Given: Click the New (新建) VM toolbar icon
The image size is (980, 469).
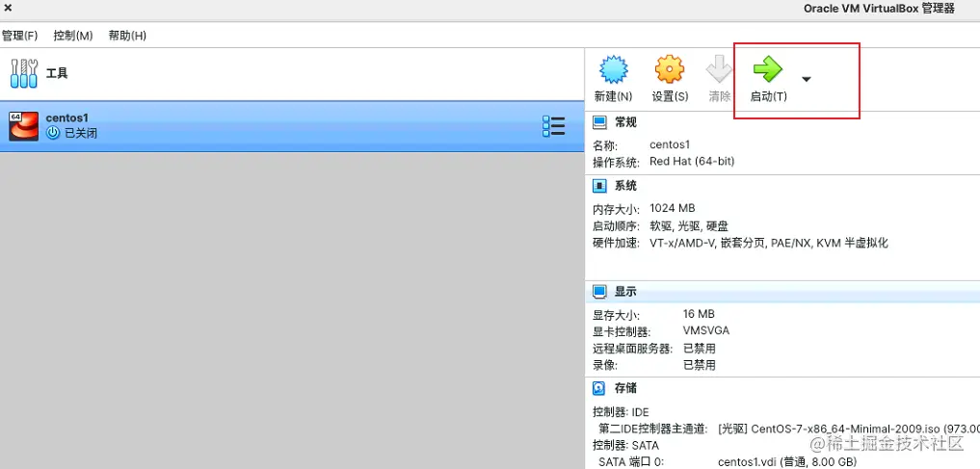Looking at the screenshot, I should 613,69.
